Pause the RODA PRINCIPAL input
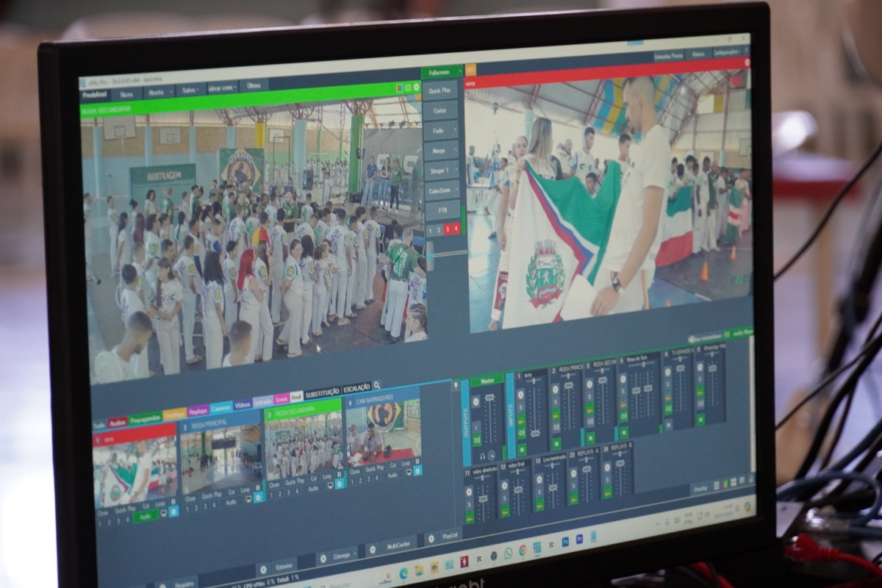The width and height of the screenshot is (882, 588). pyautogui.click(x=258, y=487)
